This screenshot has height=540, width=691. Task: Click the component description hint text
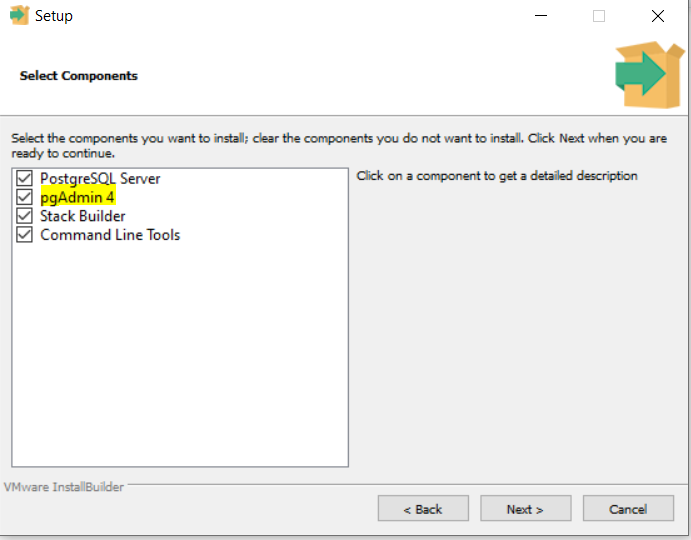(497, 176)
